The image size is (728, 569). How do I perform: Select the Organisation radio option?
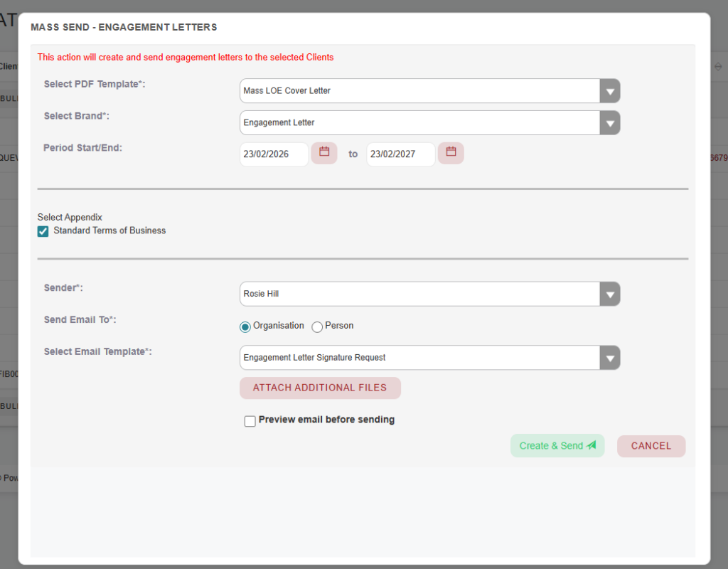245,326
